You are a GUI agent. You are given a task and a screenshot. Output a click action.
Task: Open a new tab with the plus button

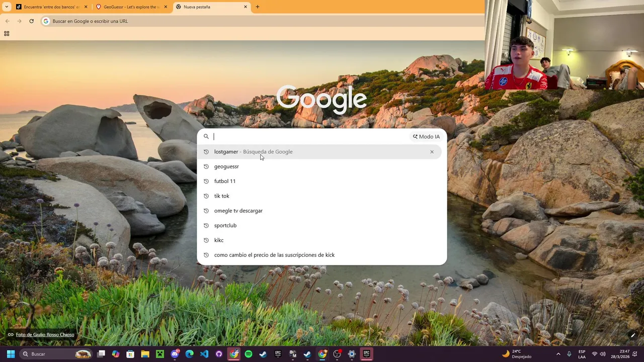pyautogui.click(x=258, y=7)
